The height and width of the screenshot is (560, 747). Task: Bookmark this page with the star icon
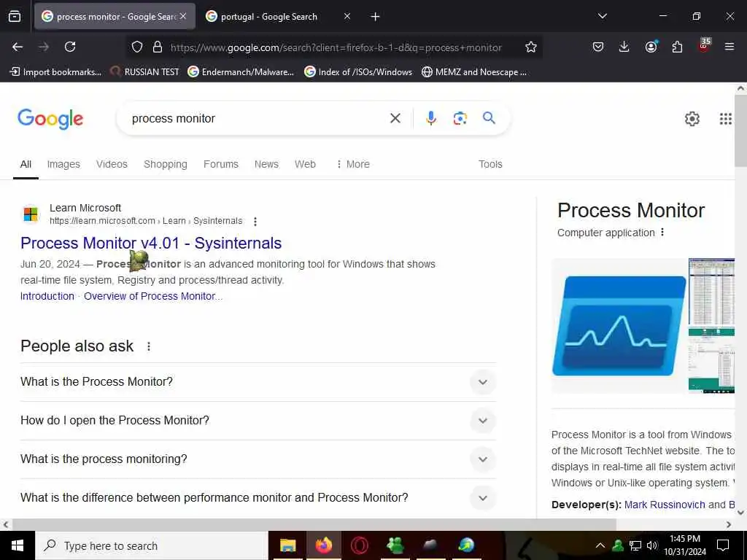click(531, 47)
